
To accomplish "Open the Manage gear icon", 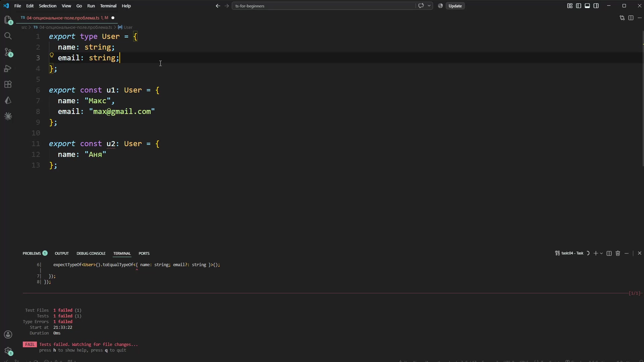I will pos(8,351).
